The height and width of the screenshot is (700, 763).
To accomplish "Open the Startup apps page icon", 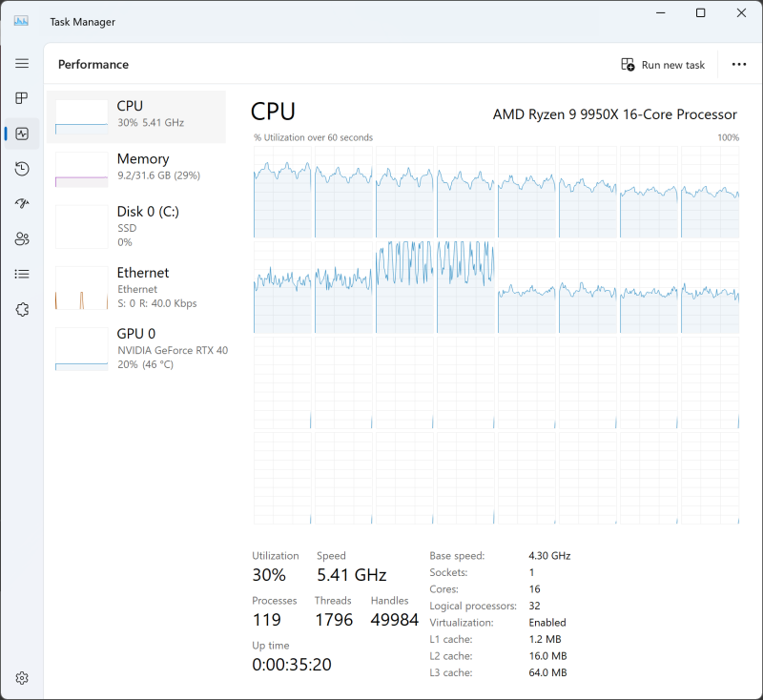I will click(22, 204).
